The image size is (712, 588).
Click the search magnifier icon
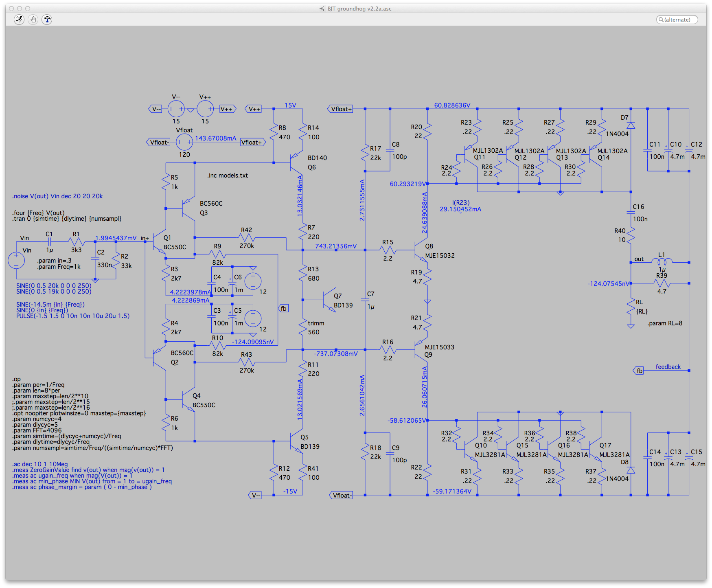point(661,20)
